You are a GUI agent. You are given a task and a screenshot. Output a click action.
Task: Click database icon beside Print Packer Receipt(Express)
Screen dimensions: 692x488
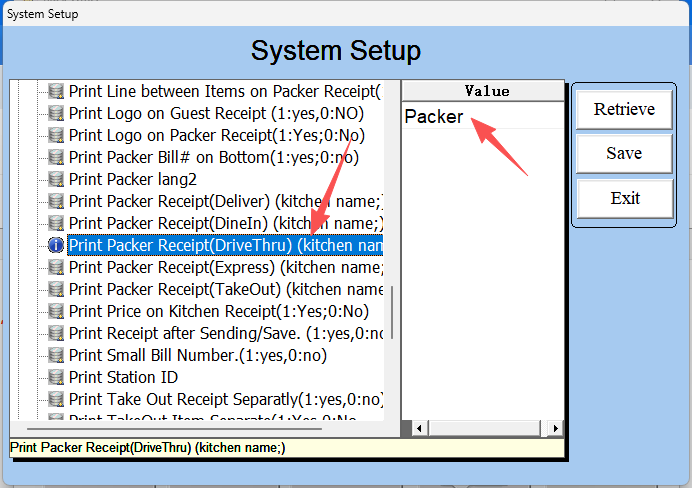coord(56,267)
